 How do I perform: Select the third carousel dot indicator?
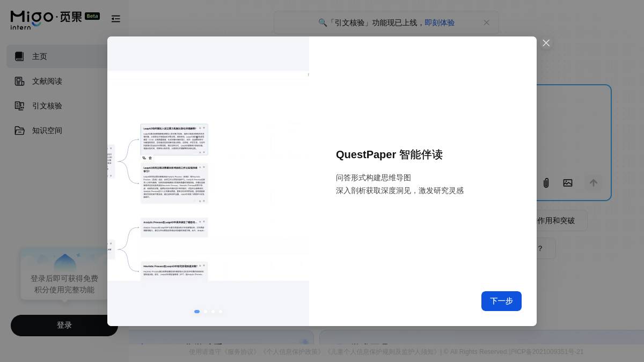pos(213,312)
